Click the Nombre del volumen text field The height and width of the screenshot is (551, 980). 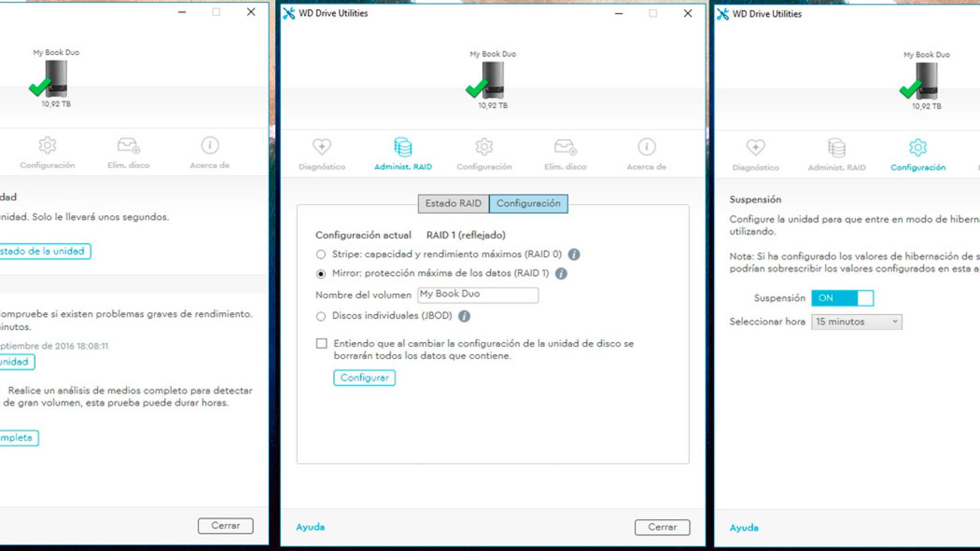(477, 294)
